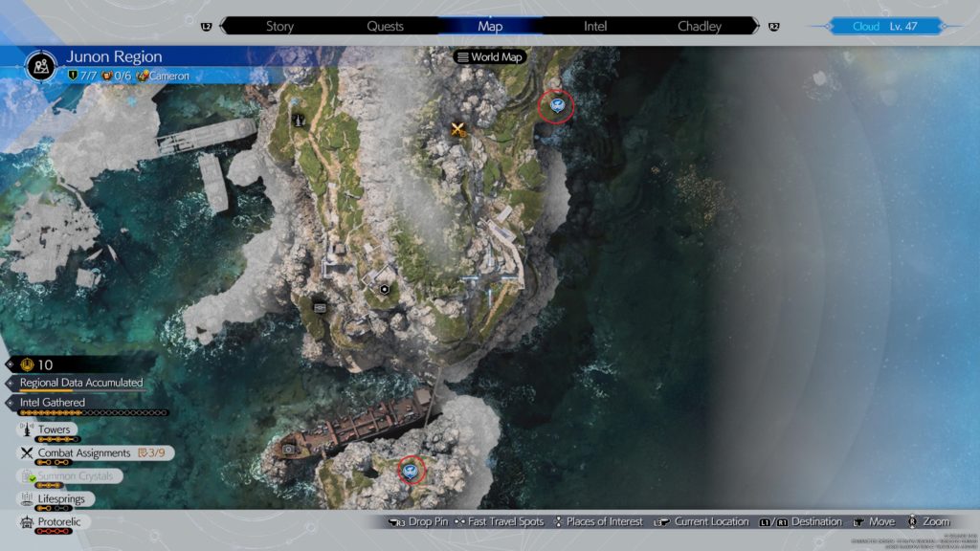Expand the Intel Gathered section

pos(52,403)
